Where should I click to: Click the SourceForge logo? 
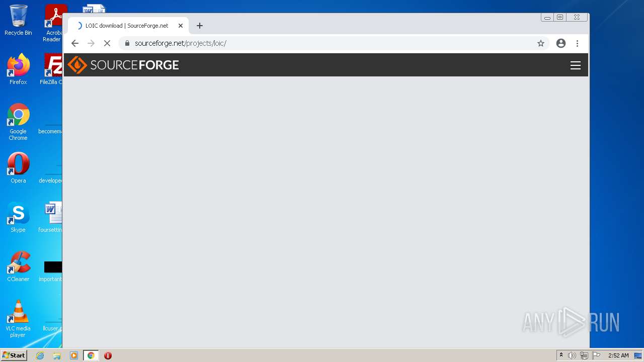123,65
